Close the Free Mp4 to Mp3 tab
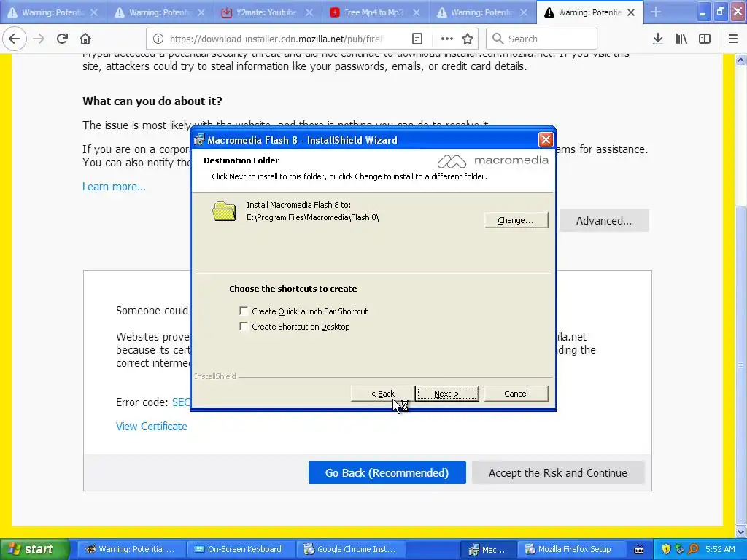The image size is (747, 560). coord(417,12)
